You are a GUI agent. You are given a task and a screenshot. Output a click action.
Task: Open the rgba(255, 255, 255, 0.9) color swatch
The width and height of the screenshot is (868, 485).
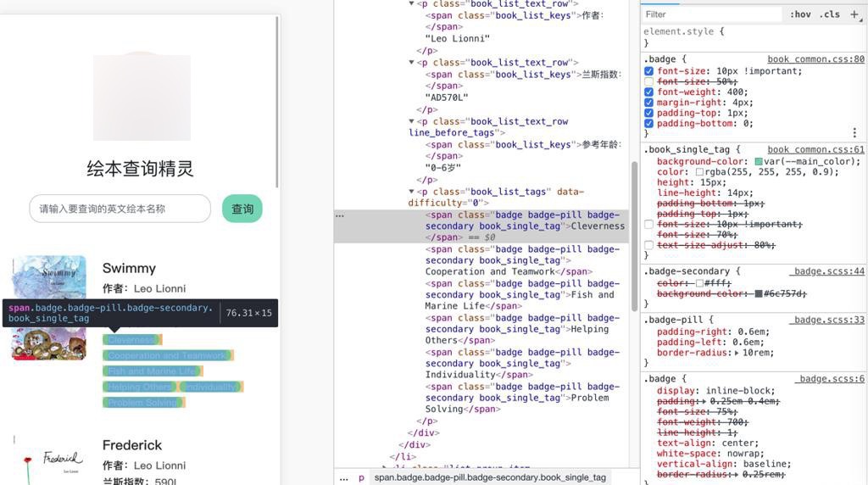coord(699,172)
